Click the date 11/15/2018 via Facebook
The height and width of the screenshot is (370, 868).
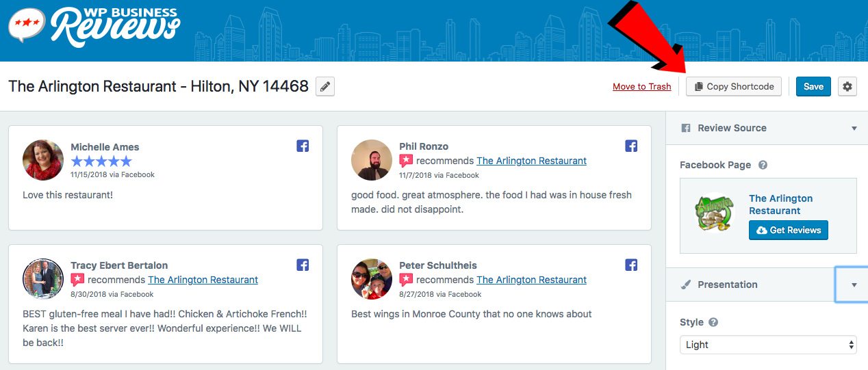point(112,175)
